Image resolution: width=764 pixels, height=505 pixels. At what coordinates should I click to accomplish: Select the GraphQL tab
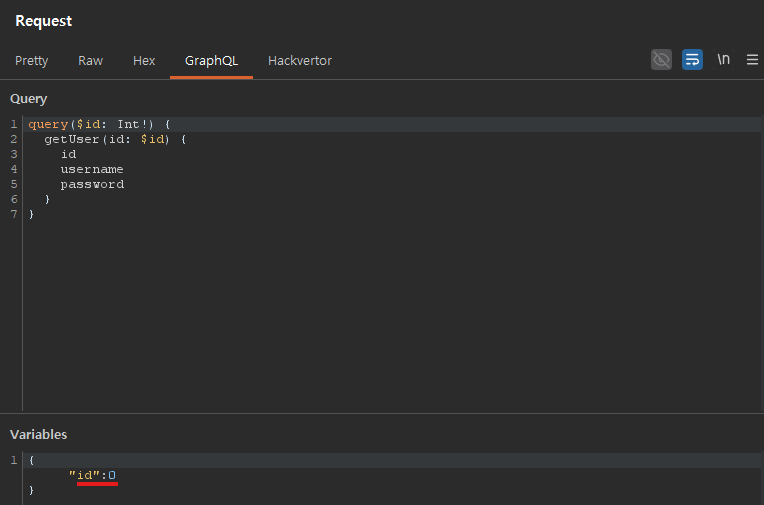tap(211, 61)
